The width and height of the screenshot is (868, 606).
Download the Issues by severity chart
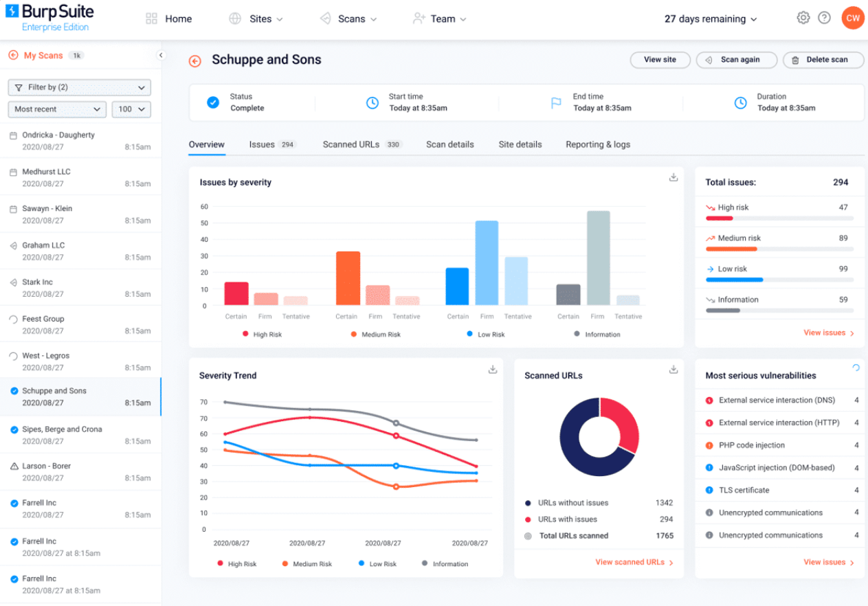[x=674, y=177]
